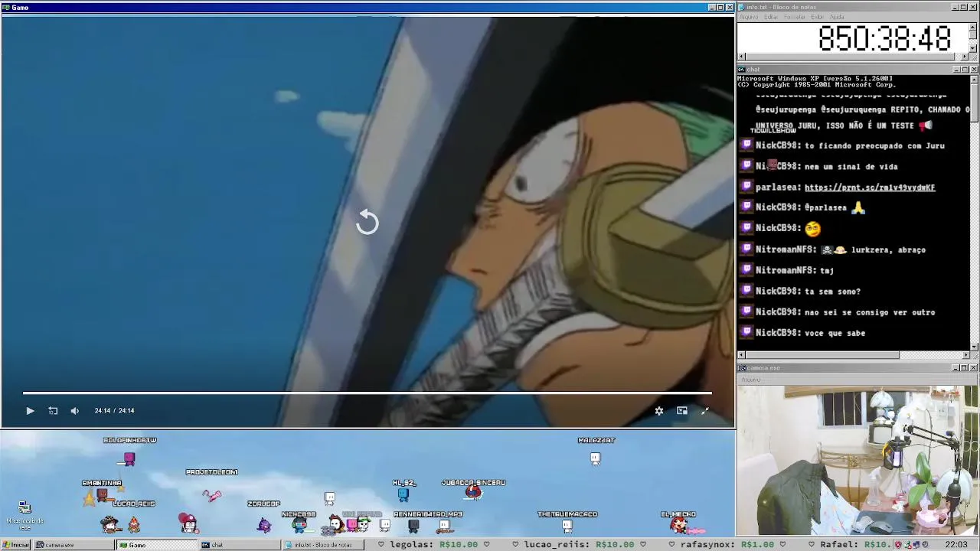Open the video settings gear

659,411
